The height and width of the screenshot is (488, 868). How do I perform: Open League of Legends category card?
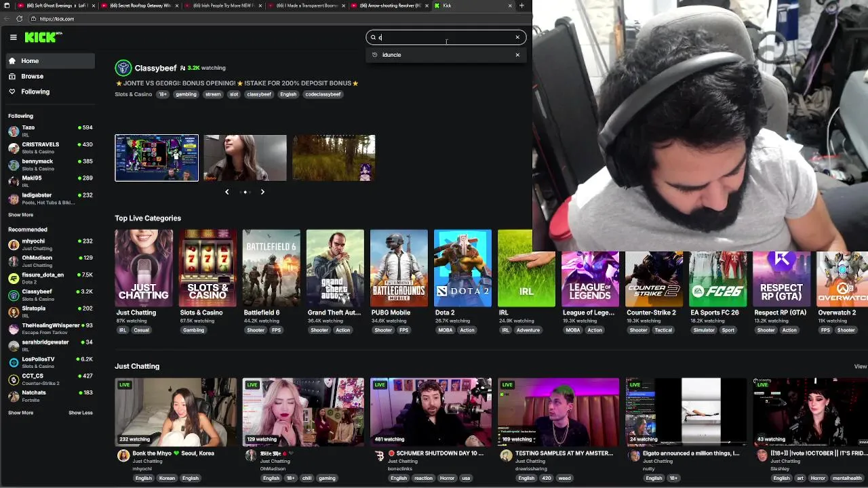point(590,279)
